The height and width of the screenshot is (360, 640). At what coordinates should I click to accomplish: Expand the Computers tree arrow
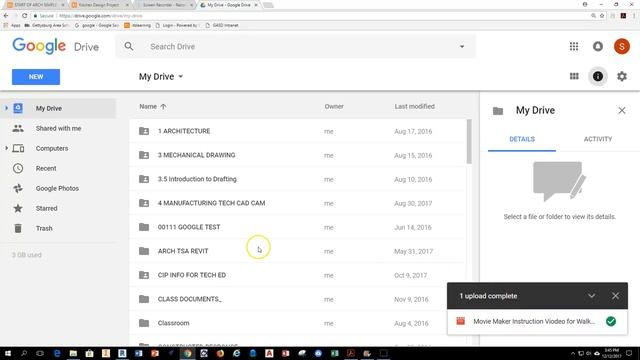tap(7, 148)
